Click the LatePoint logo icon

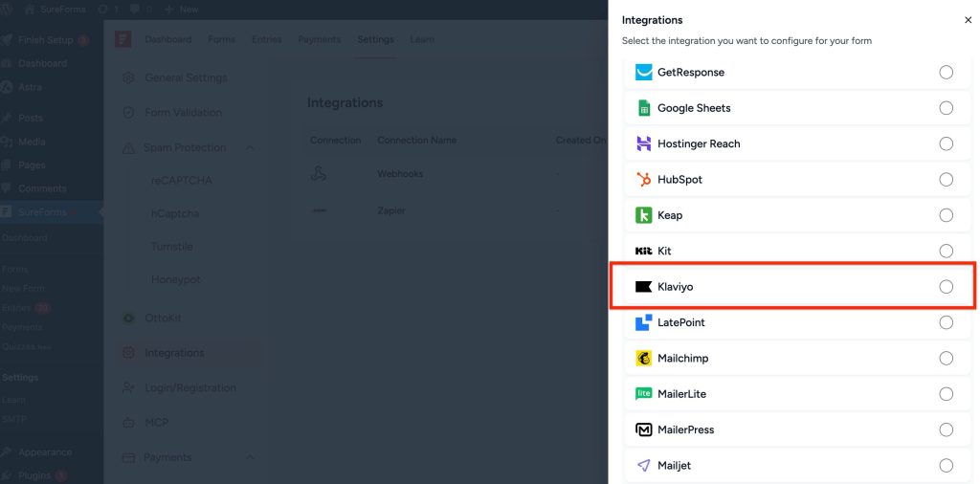coord(644,322)
